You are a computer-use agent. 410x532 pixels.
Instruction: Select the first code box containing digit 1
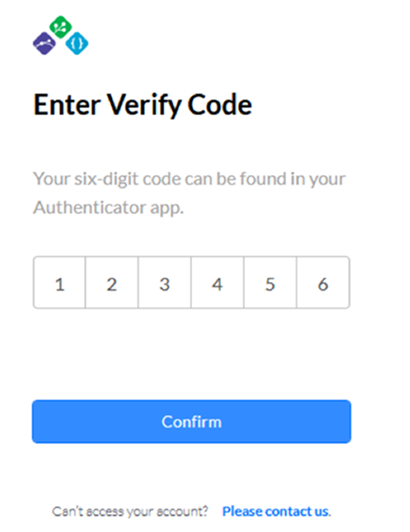[x=59, y=282]
